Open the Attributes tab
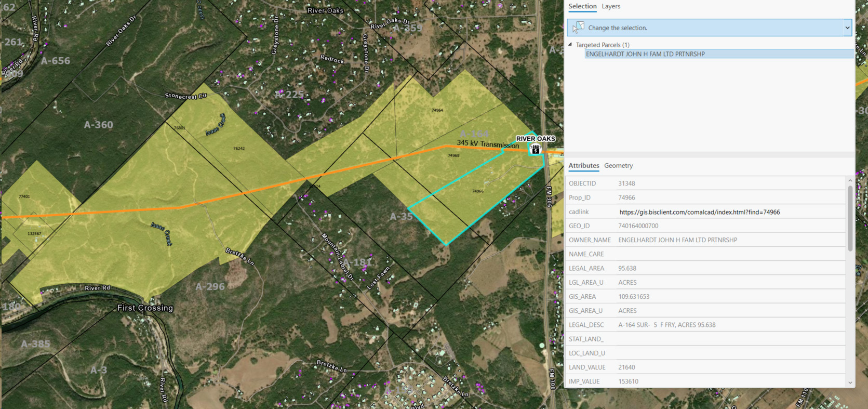 click(583, 166)
